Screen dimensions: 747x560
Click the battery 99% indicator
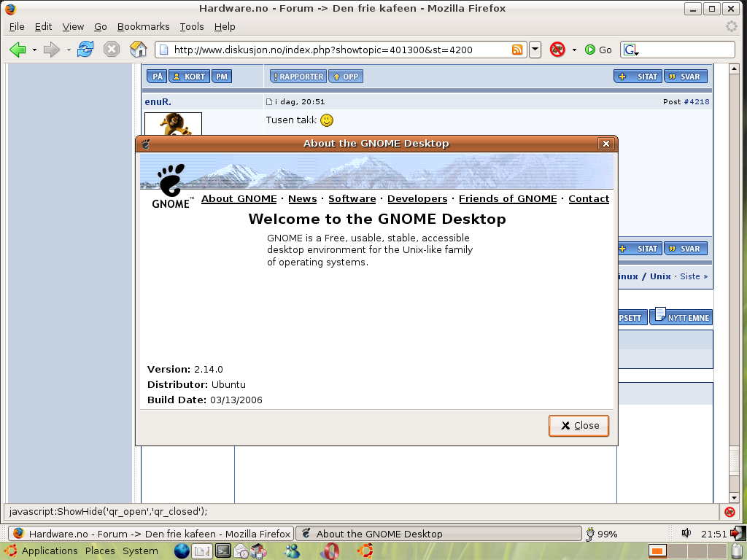coord(601,534)
